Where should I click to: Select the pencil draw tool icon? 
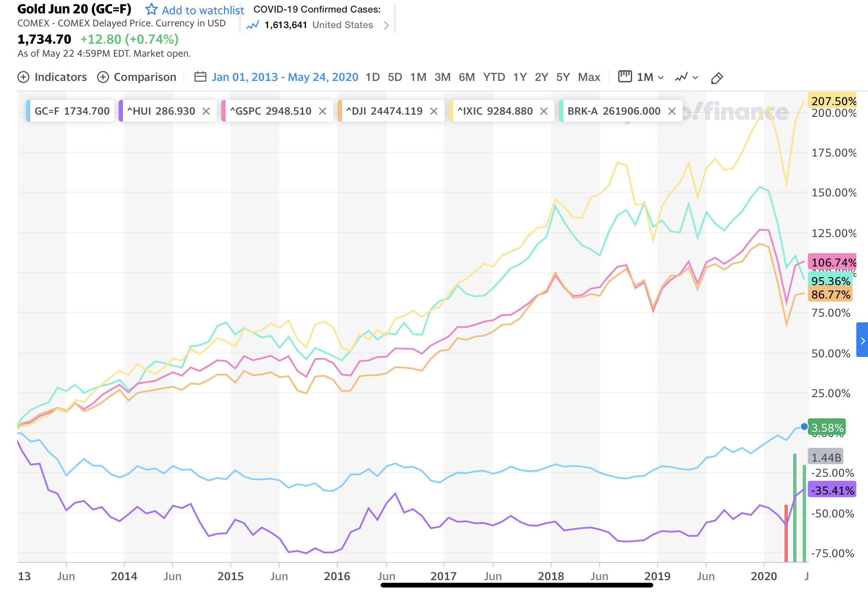coord(717,78)
